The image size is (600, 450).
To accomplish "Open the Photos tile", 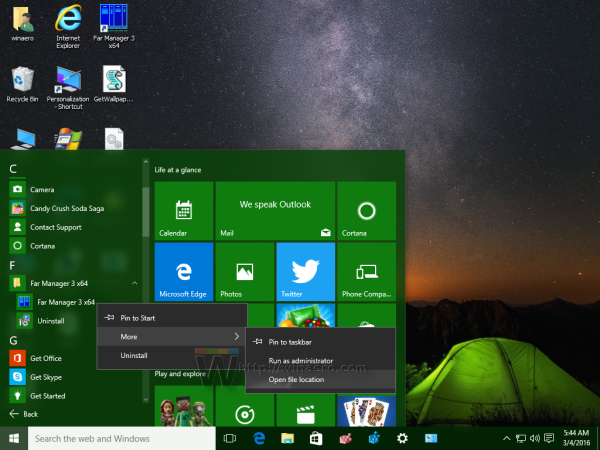I will tap(245, 272).
